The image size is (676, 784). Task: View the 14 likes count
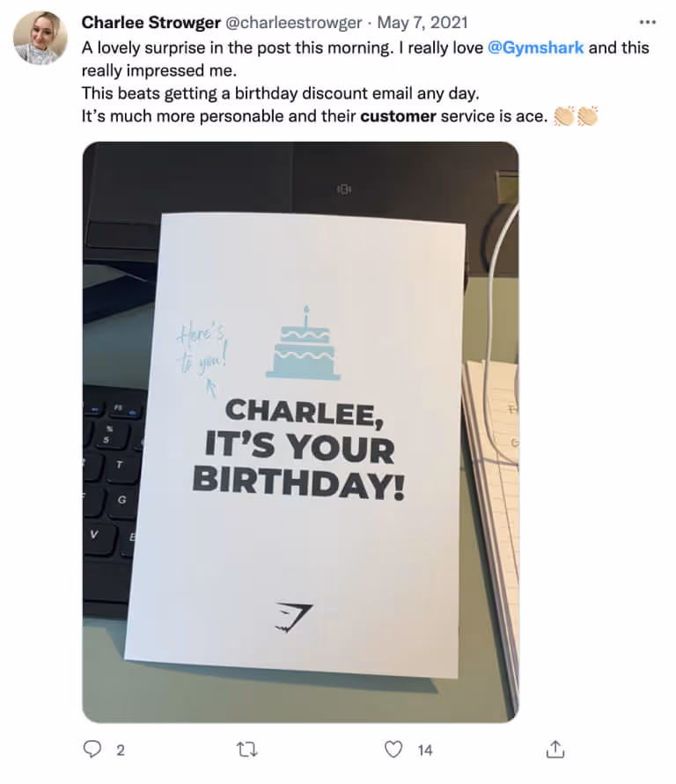click(425, 750)
